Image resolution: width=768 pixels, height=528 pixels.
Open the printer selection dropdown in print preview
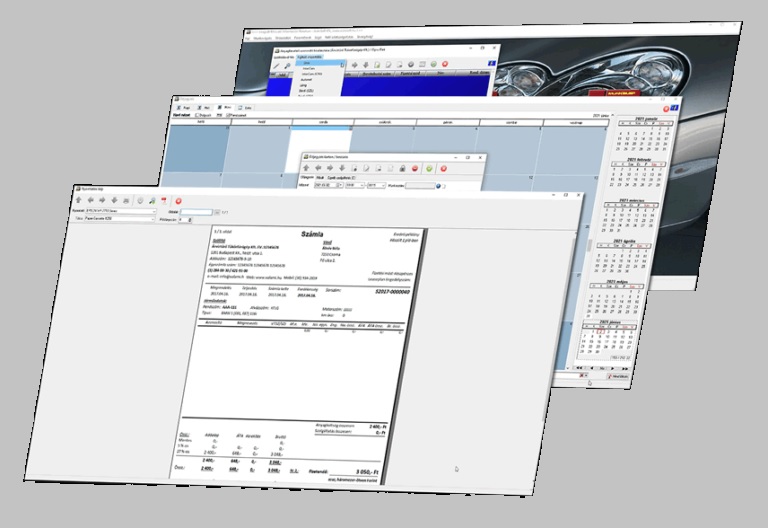pyautogui.click(x=121, y=211)
